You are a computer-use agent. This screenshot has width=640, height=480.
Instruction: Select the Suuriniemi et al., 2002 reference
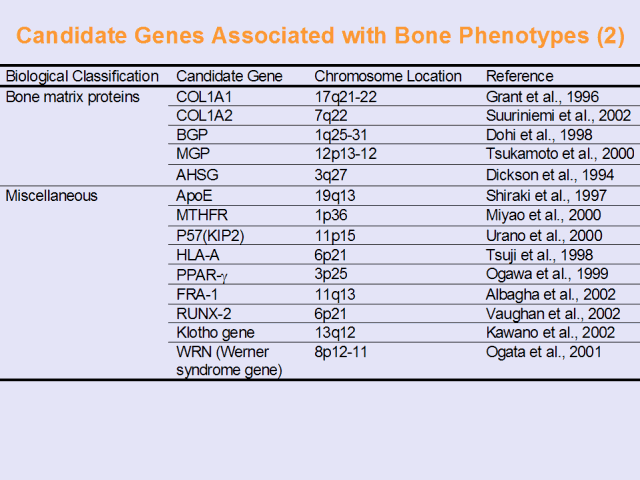click(x=555, y=115)
